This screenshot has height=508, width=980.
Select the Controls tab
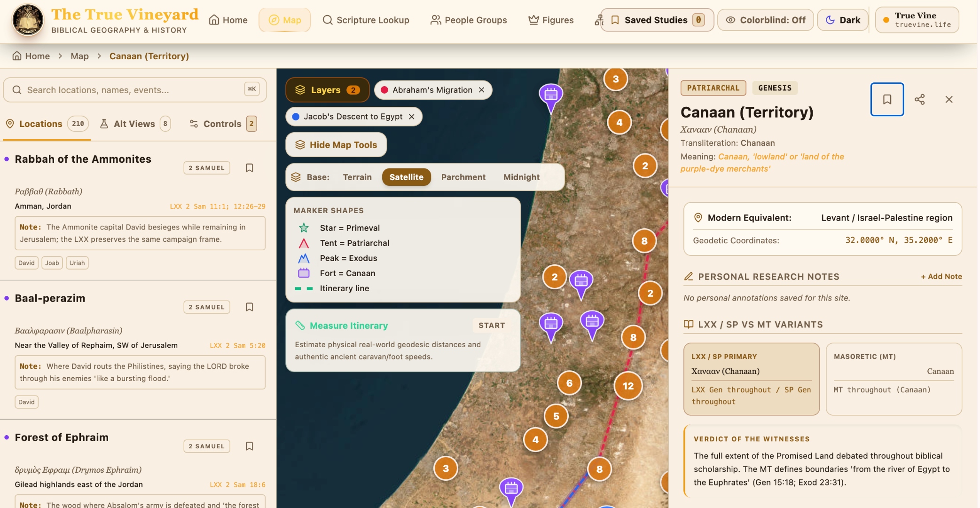click(x=223, y=124)
